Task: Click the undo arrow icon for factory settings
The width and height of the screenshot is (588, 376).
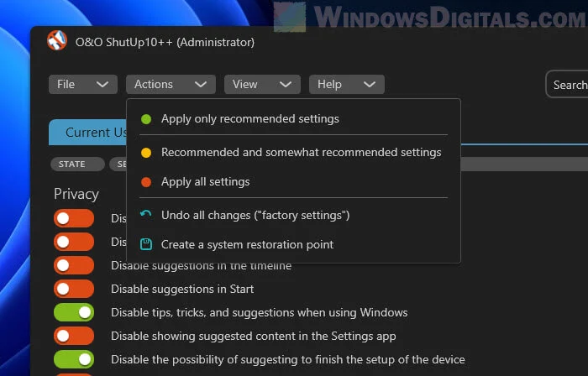Action: click(146, 214)
